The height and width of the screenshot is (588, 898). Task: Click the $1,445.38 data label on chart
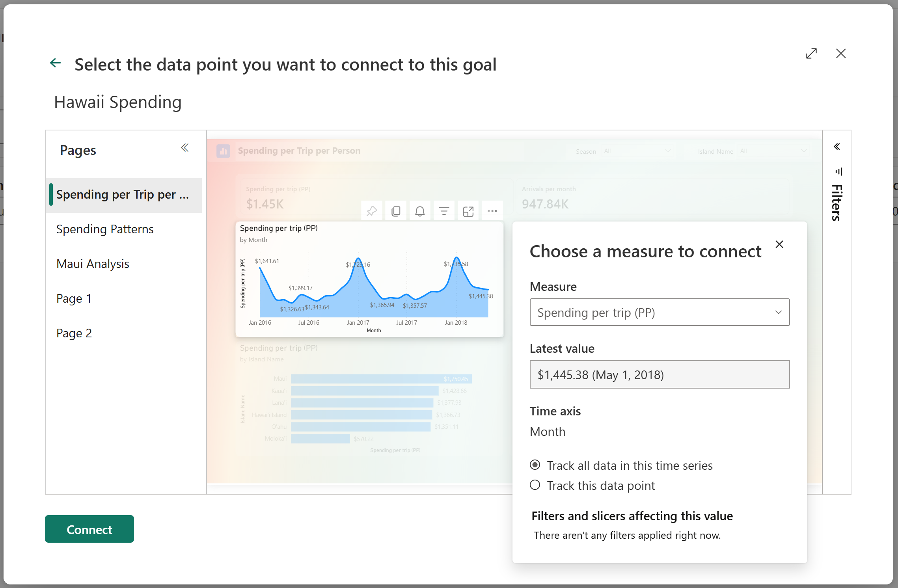coord(481,296)
